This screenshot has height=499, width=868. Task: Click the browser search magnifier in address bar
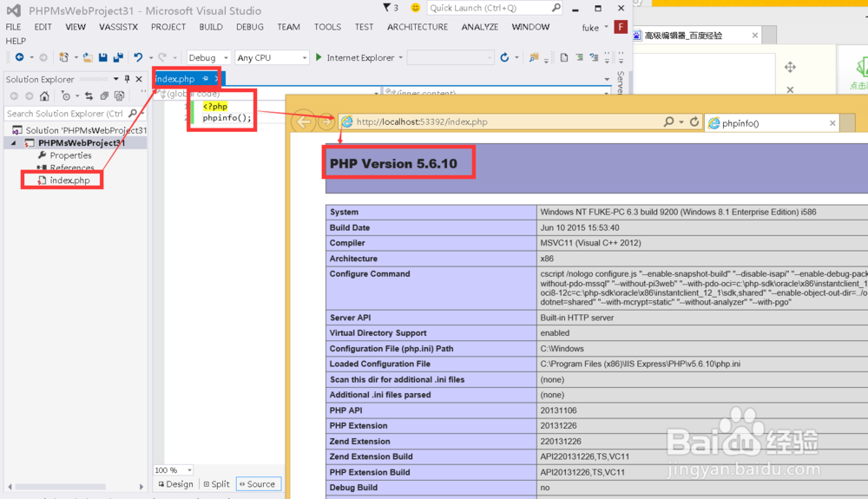pos(668,121)
